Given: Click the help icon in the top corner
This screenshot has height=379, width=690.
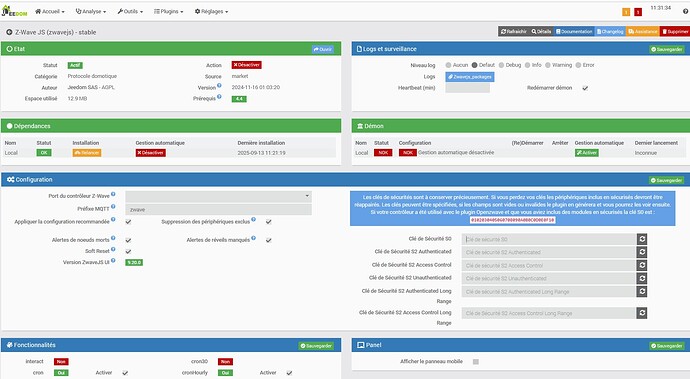Looking at the screenshot, I should coord(686,11).
